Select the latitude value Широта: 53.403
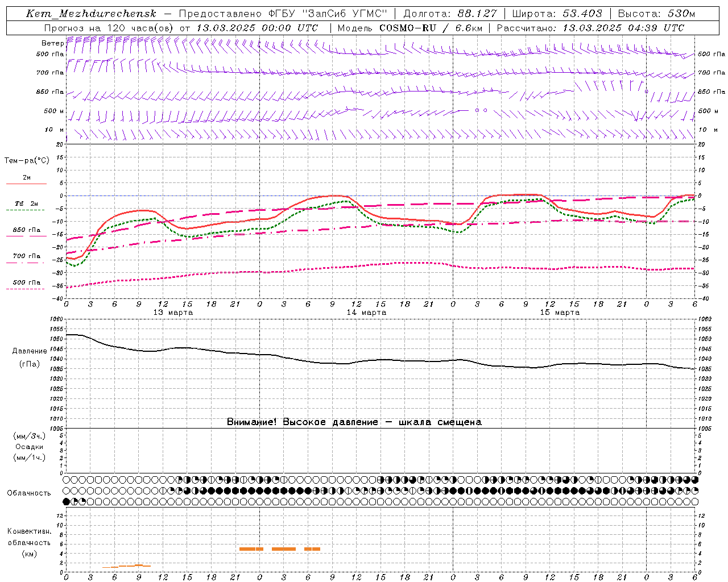Screen dimensions: 728x582 pyautogui.click(x=557, y=14)
